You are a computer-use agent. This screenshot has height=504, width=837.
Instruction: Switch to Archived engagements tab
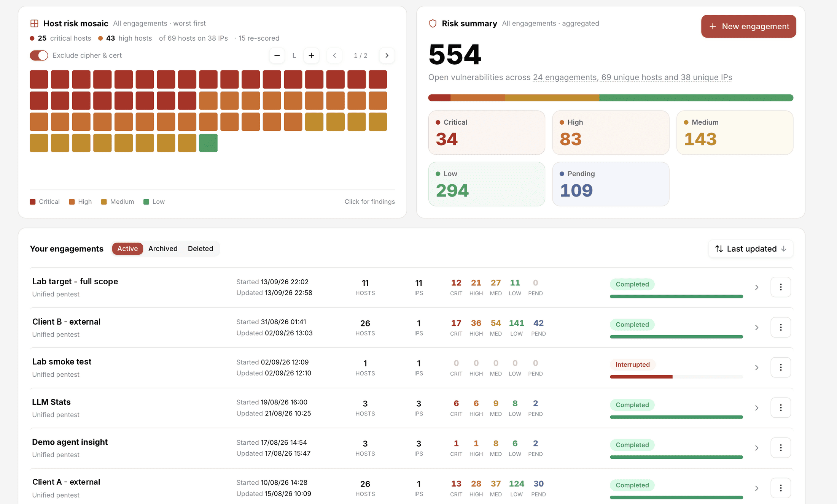tap(163, 249)
